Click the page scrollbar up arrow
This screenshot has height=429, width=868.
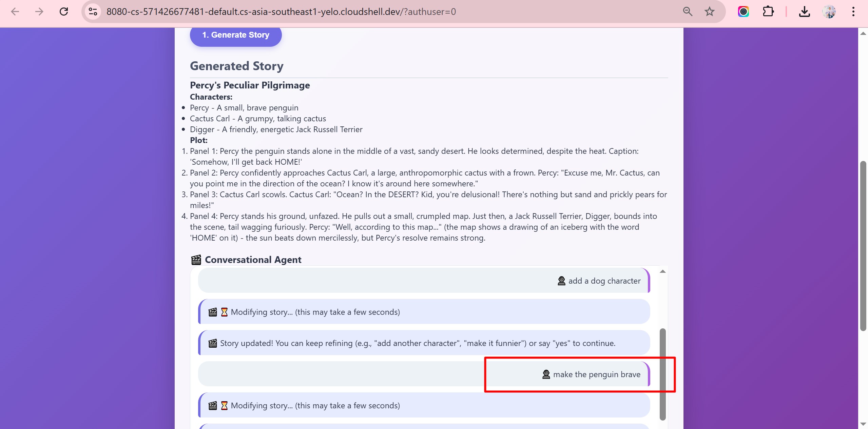[863, 34]
